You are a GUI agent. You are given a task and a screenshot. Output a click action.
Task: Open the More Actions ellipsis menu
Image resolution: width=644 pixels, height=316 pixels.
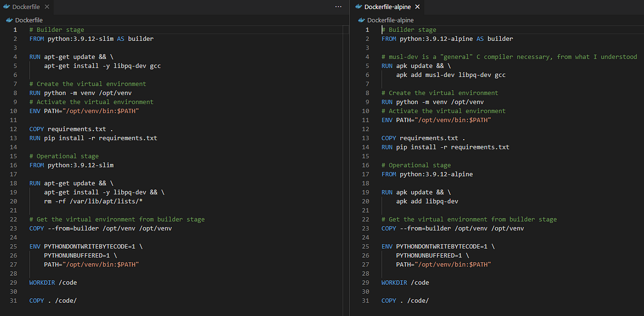(x=338, y=6)
